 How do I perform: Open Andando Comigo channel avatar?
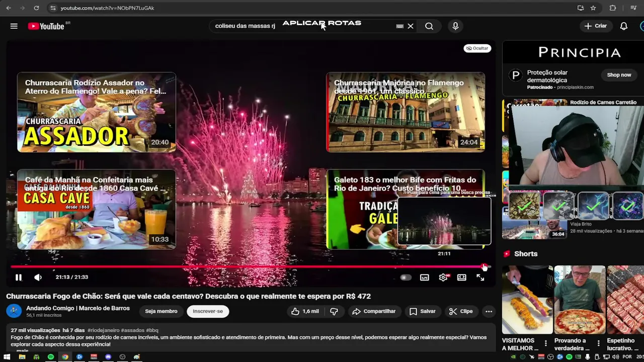14,311
